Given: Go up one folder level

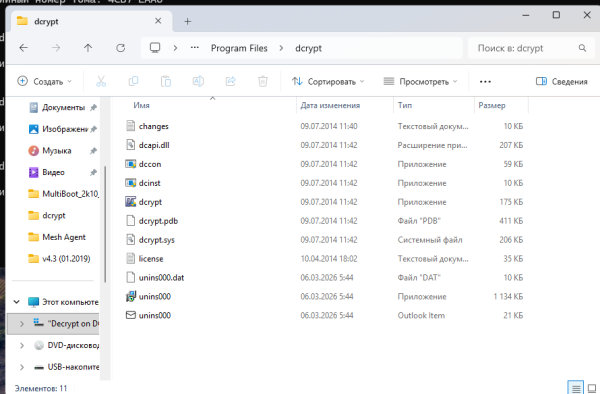Looking at the screenshot, I should (x=88, y=48).
